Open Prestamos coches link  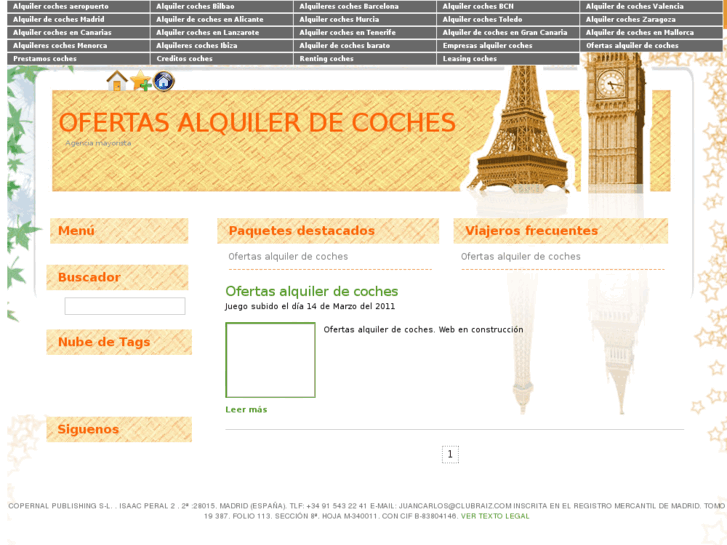click(78, 58)
